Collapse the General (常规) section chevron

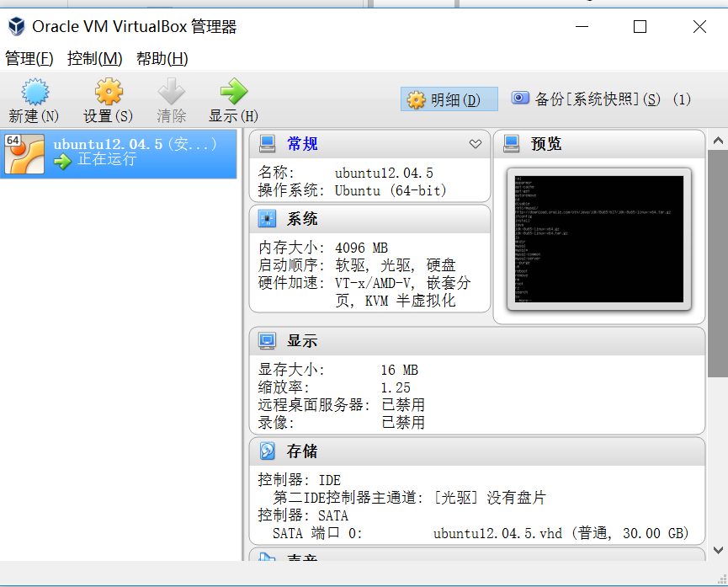tap(475, 144)
